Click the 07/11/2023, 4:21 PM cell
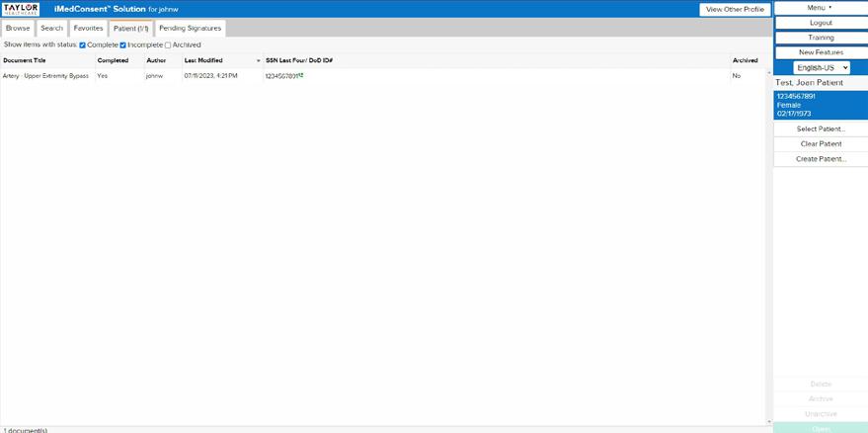This screenshot has width=868, height=433. 210,76
